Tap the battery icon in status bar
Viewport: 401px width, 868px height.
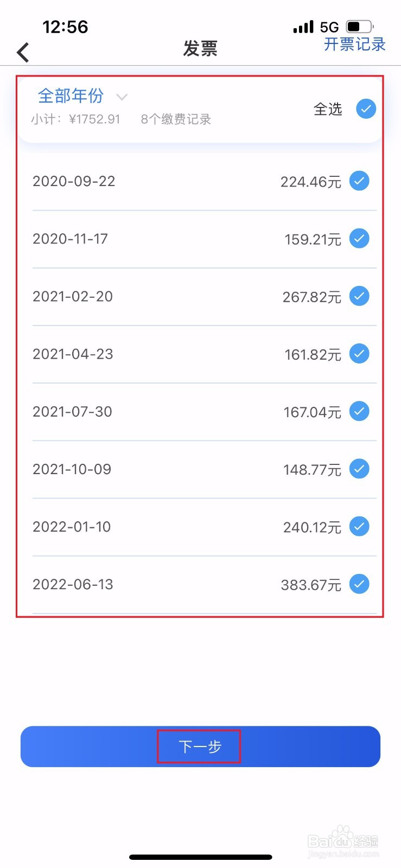tap(360, 27)
